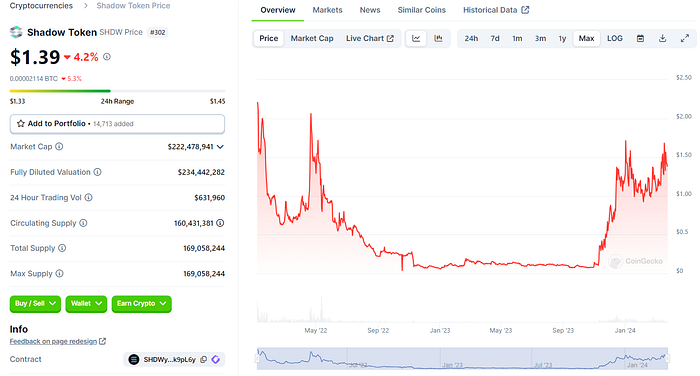Click the Shadow Token Price breadcrumb
The height and width of the screenshot is (376, 700).
point(133,6)
